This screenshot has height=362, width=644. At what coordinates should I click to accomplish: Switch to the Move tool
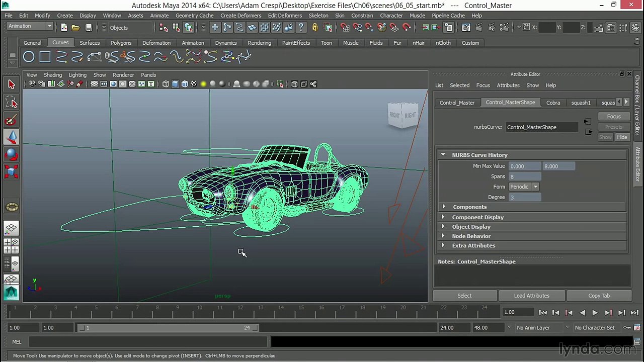tap(12, 137)
